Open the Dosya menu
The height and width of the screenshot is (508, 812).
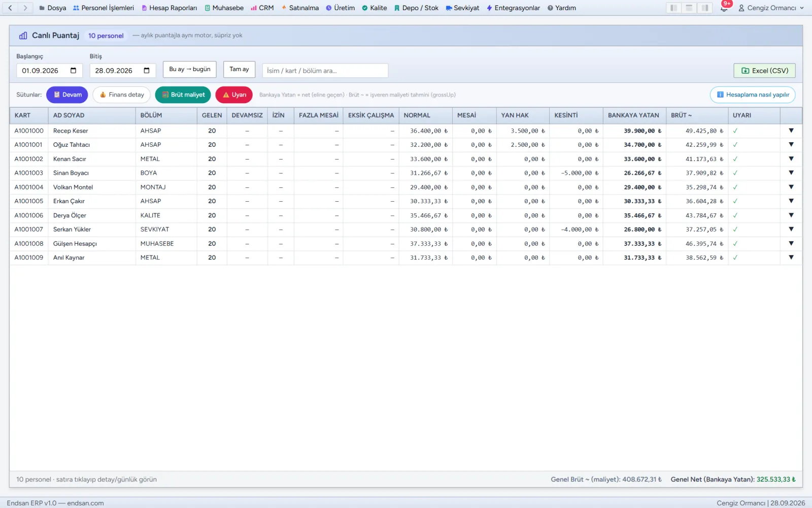[x=53, y=8]
